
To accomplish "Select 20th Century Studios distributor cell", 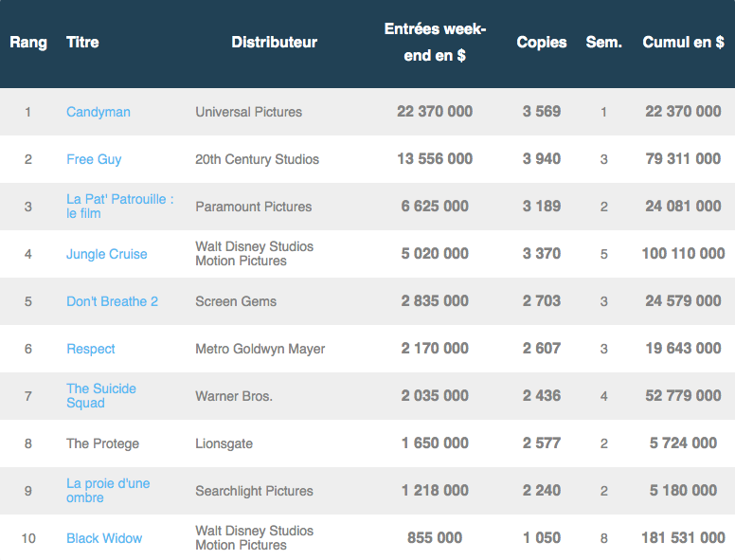I will 257,159.
